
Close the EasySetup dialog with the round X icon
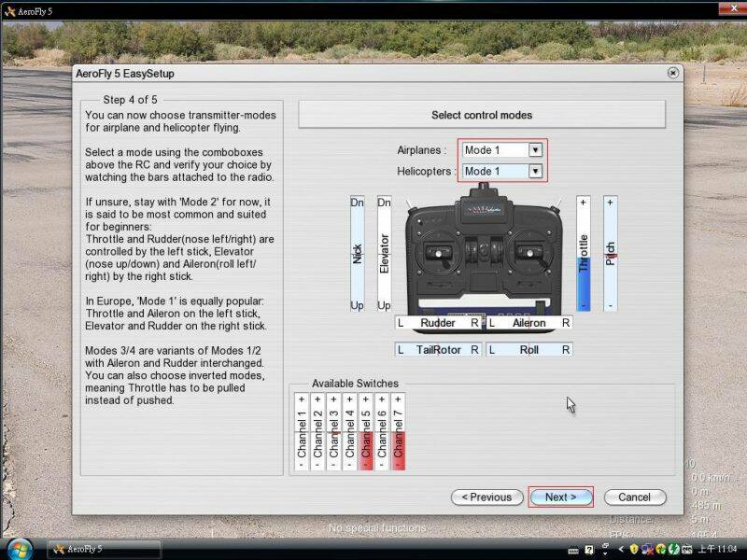click(672, 73)
